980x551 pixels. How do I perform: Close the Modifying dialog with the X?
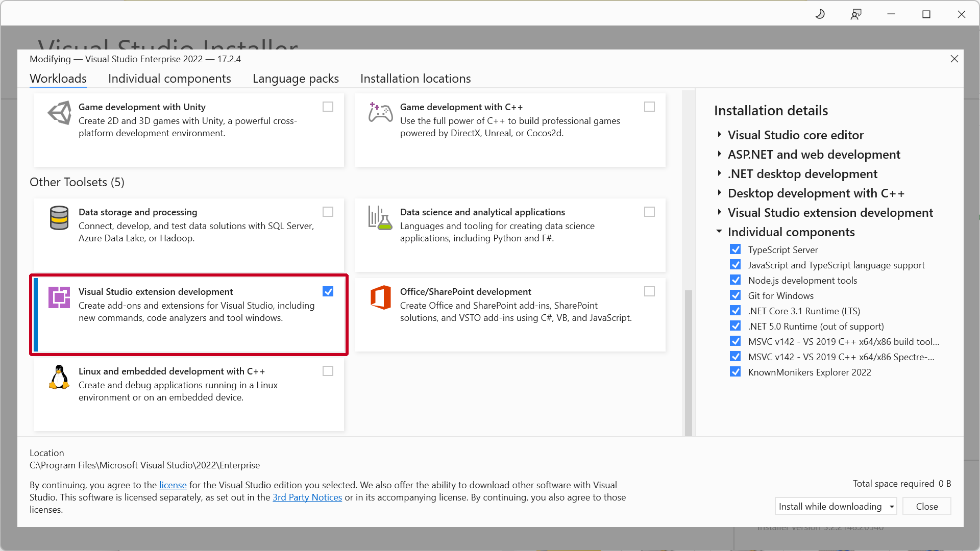tap(954, 59)
